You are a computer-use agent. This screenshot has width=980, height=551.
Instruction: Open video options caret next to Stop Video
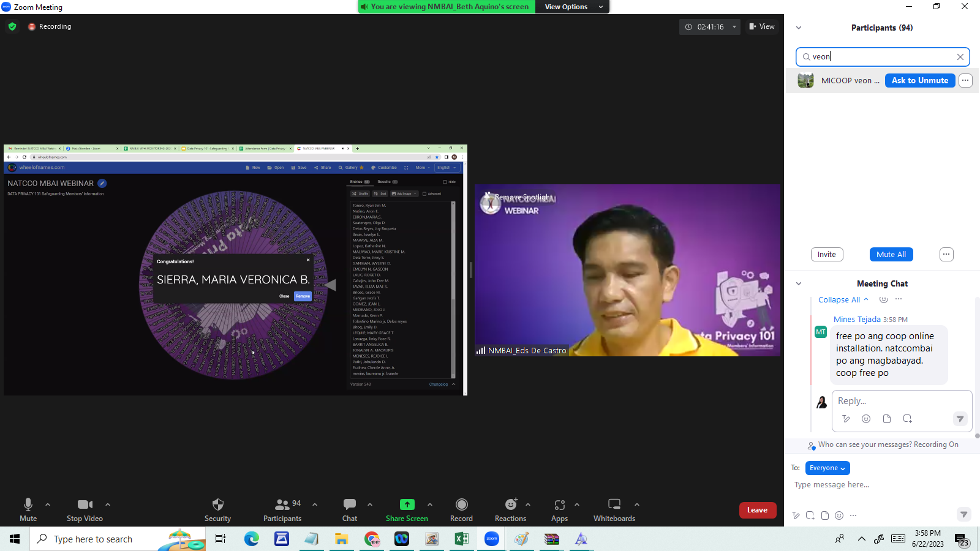(108, 504)
